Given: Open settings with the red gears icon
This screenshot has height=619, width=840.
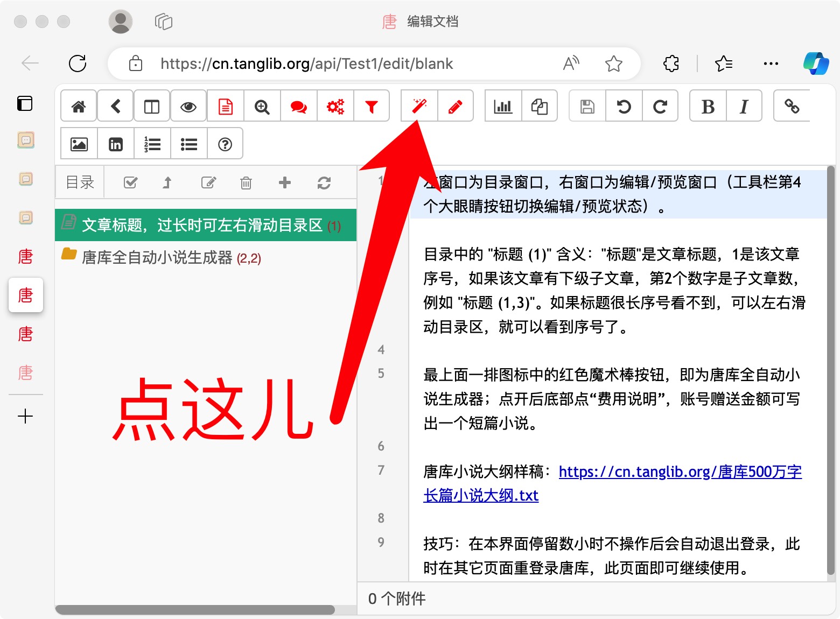Looking at the screenshot, I should (335, 106).
